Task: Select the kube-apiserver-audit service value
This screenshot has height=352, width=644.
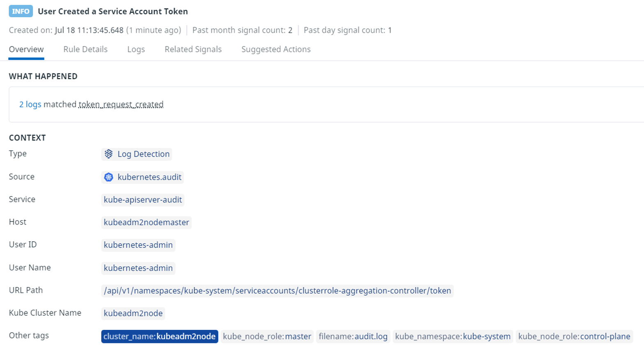Action: coord(143,199)
